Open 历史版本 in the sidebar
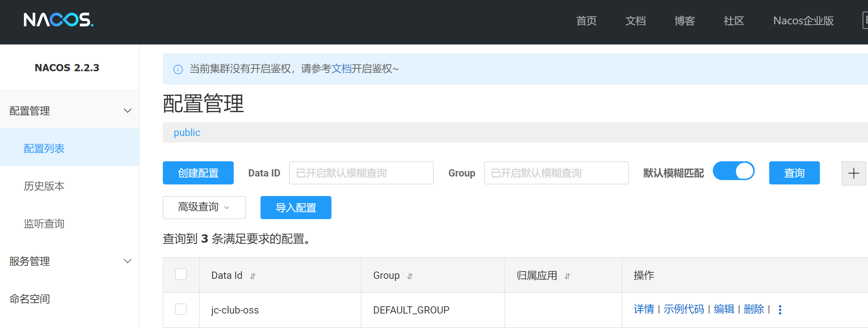The image size is (868, 328). [69, 186]
